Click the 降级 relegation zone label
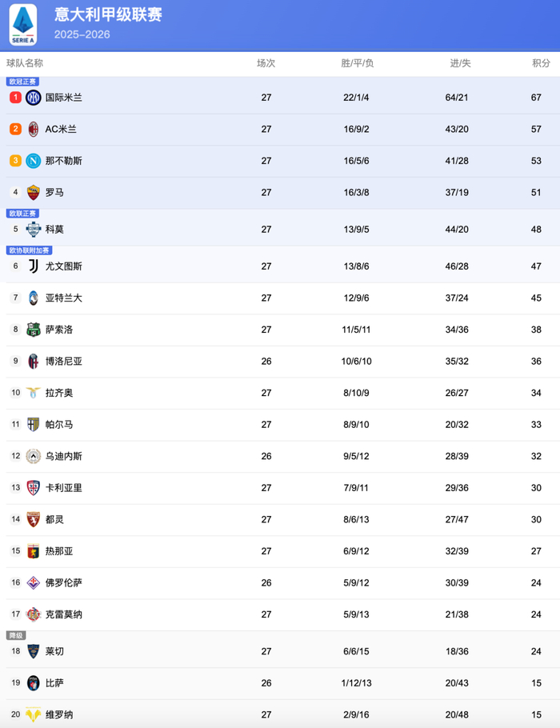 point(16,635)
